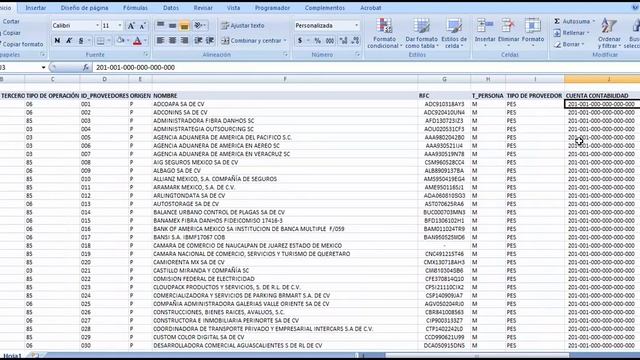This screenshot has width=640, height=360.
Task: Switch to the Vista tab
Action: coord(233,8)
